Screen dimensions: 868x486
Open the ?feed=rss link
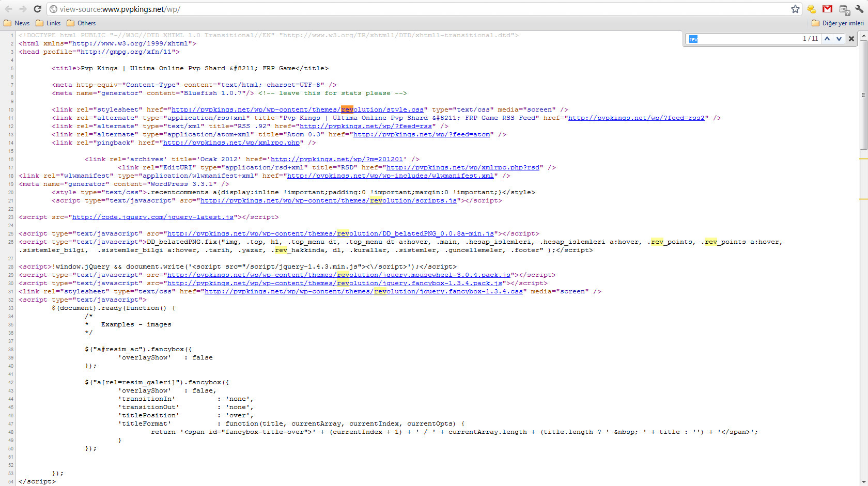pos(366,126)
